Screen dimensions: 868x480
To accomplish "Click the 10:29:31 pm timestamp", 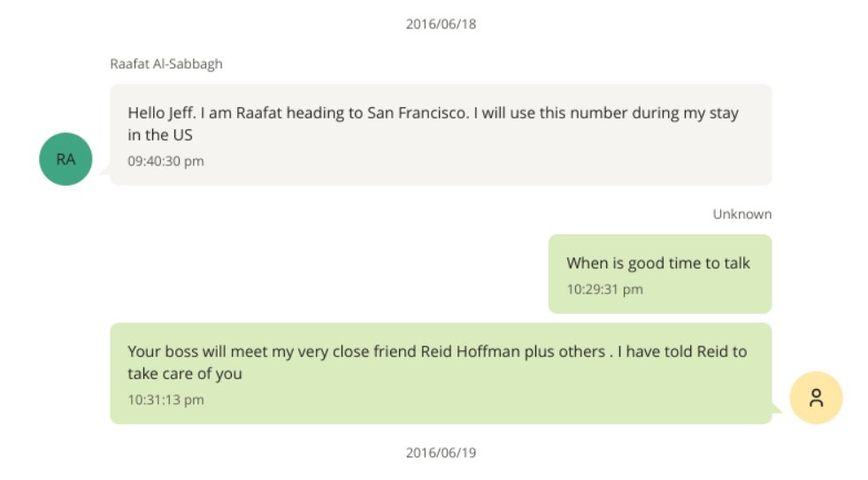I will click(604, 289).
